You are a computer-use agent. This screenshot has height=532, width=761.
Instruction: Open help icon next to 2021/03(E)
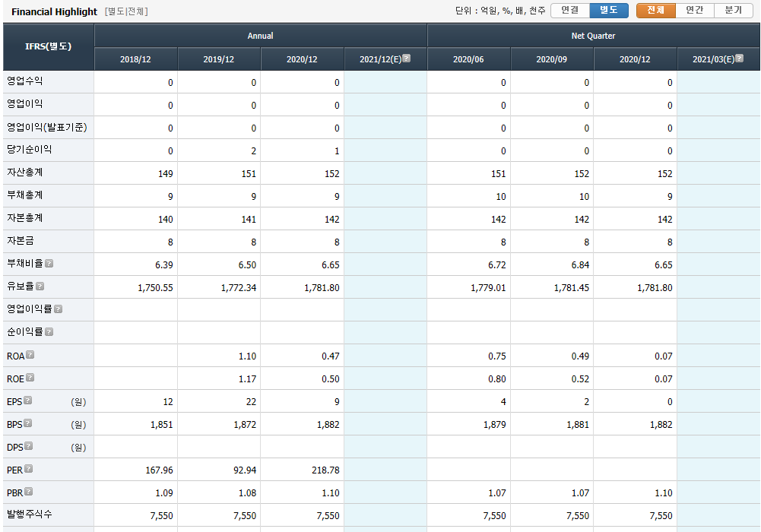739,59
